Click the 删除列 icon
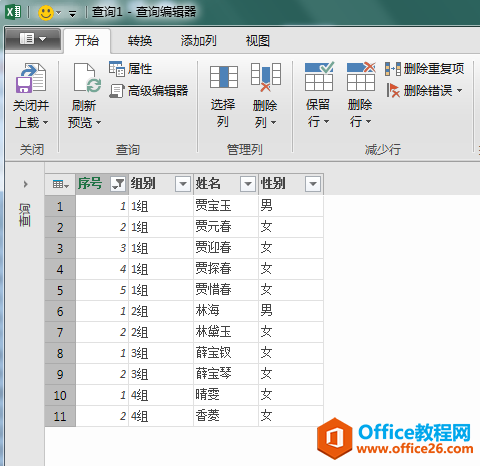Screen dimensions: 480x466 pos(266,77)
